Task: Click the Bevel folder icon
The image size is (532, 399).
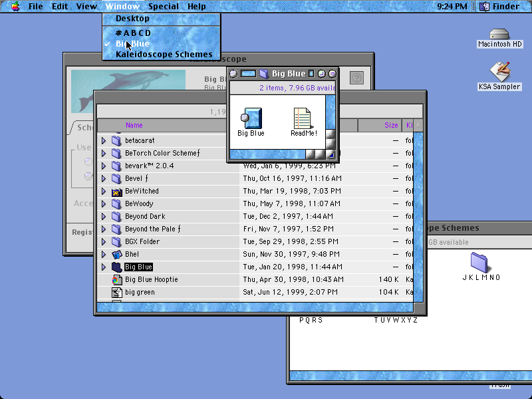Action: 116,178
